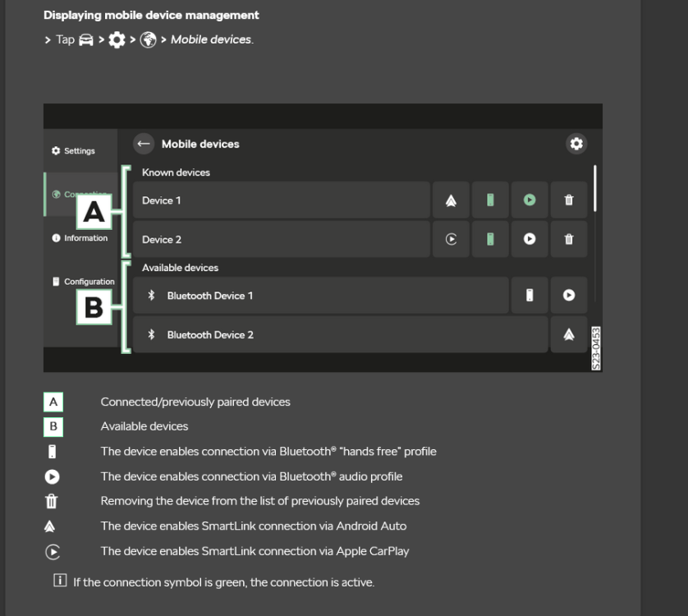Open the settings gear in Mobile devices header

click(576, 144)
